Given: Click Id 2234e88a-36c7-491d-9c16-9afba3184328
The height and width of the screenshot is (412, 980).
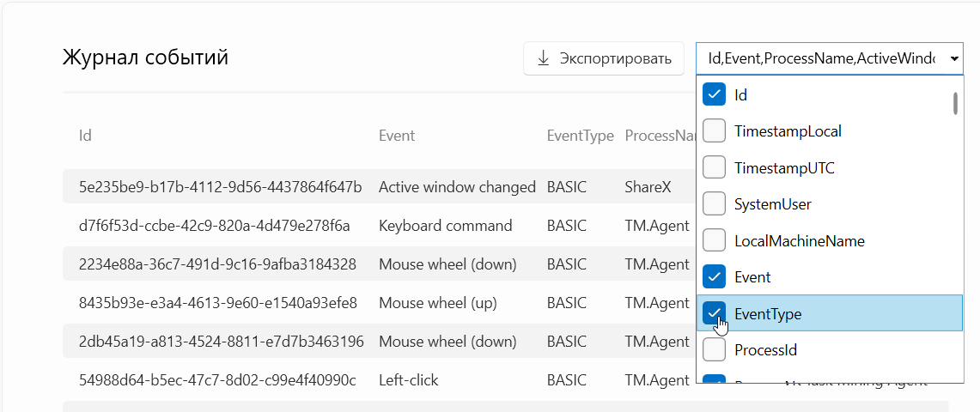Looking at the screenshot, I should [x=217, y=264].
